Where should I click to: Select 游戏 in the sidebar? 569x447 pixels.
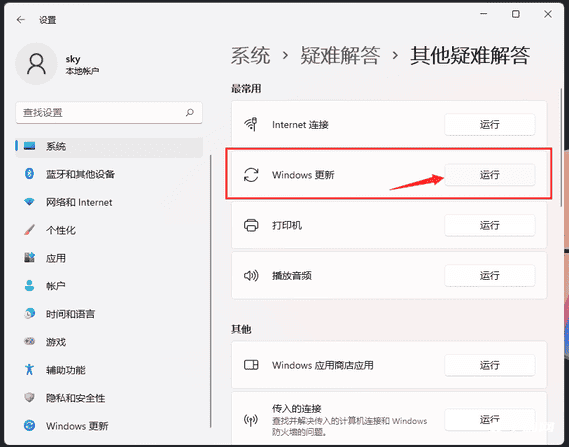(109, 342)
